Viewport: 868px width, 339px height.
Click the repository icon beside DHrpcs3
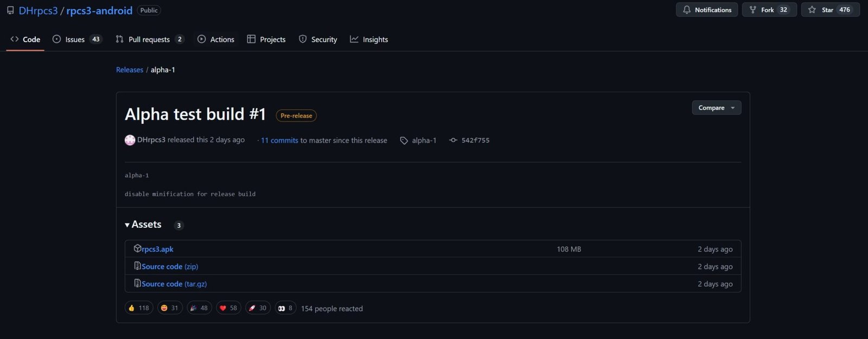coord(10,10)
